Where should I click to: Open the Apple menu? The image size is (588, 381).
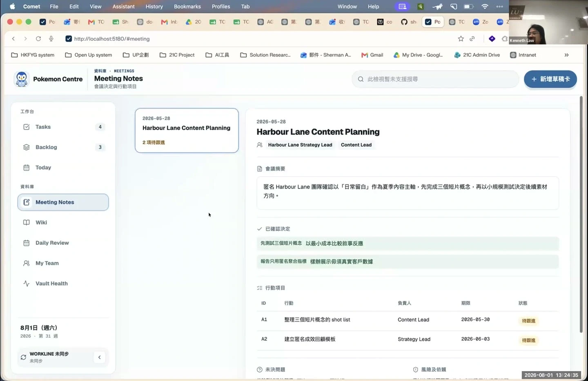click(12, 7)
